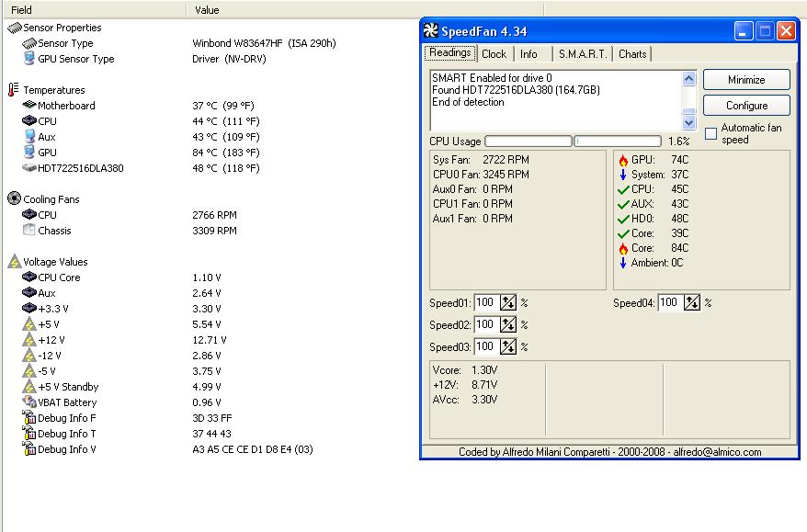This screenshot has height=532, width=807.
Task: Click the CPU Core voltage icon
Action: click(x=29, y=277)
